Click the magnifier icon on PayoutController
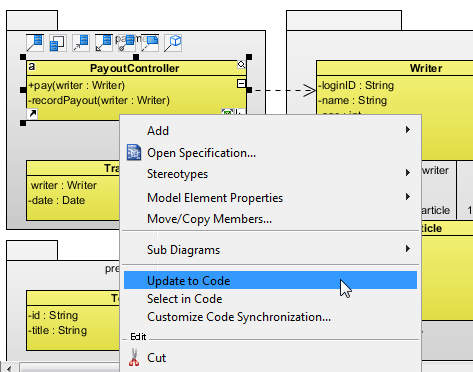 pyautogui.click(x=241, y=64)
